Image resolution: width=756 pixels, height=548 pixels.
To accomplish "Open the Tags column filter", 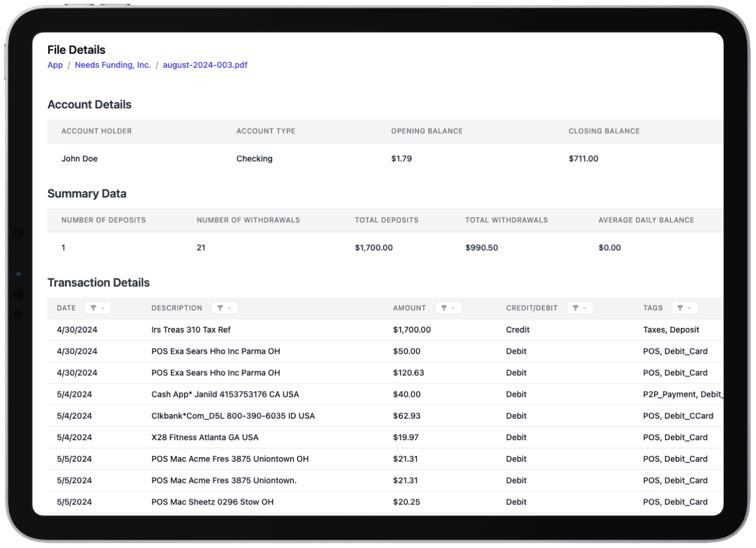I will [x=685, y=308].
